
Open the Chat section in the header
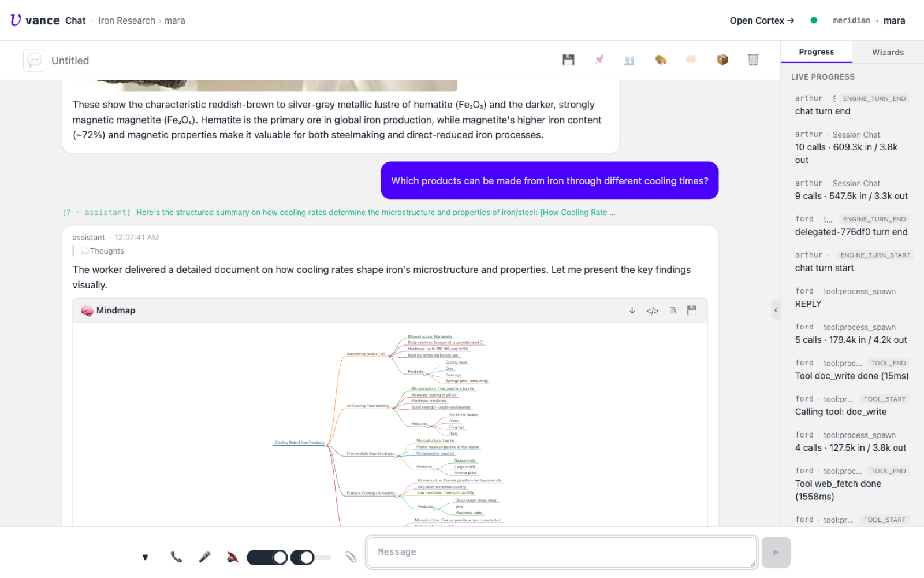click(x=75, y=21)
